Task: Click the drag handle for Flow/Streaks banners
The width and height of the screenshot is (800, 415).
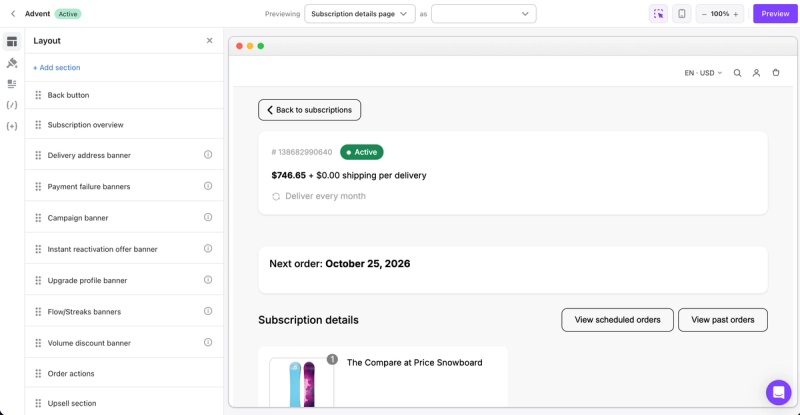Action: pos(38,311)
